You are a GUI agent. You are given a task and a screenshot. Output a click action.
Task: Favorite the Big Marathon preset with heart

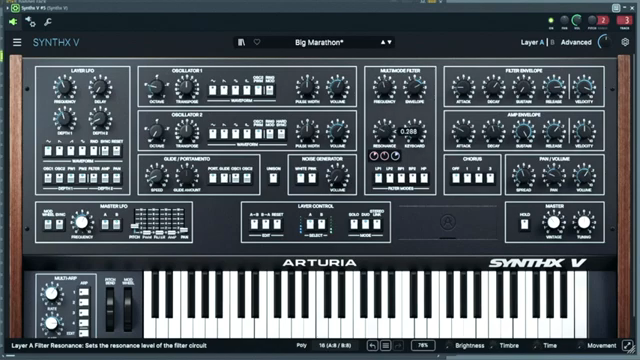tap(257, 42)
